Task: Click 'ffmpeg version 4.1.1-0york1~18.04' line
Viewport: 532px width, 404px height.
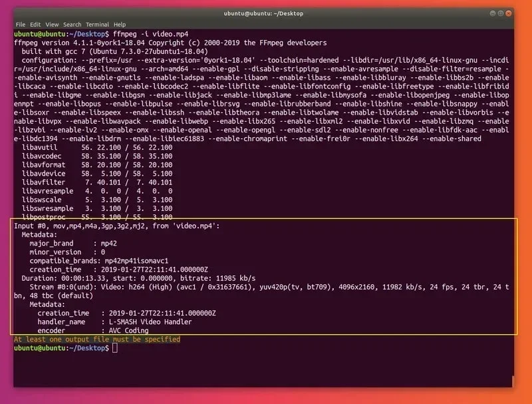Action: 170,43
